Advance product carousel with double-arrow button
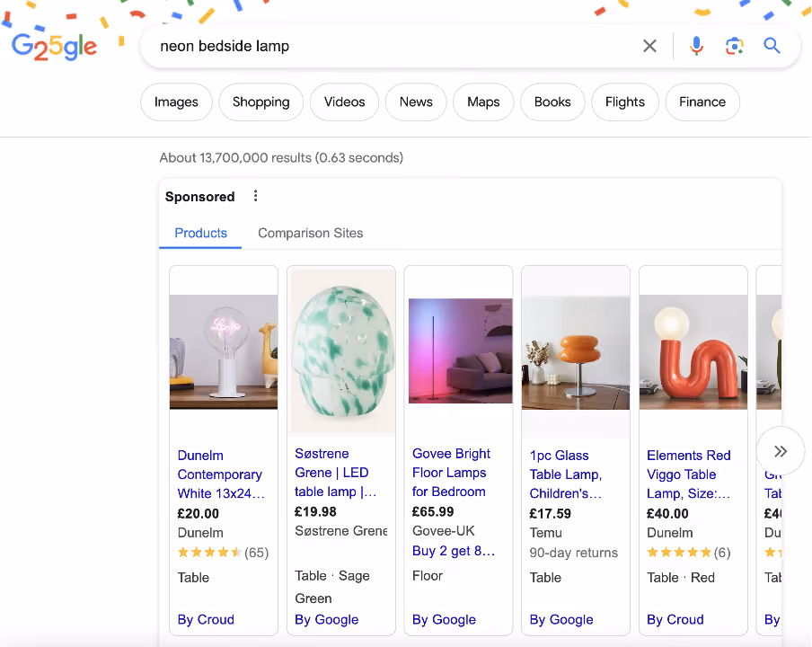812x647 pixels. 781,451
